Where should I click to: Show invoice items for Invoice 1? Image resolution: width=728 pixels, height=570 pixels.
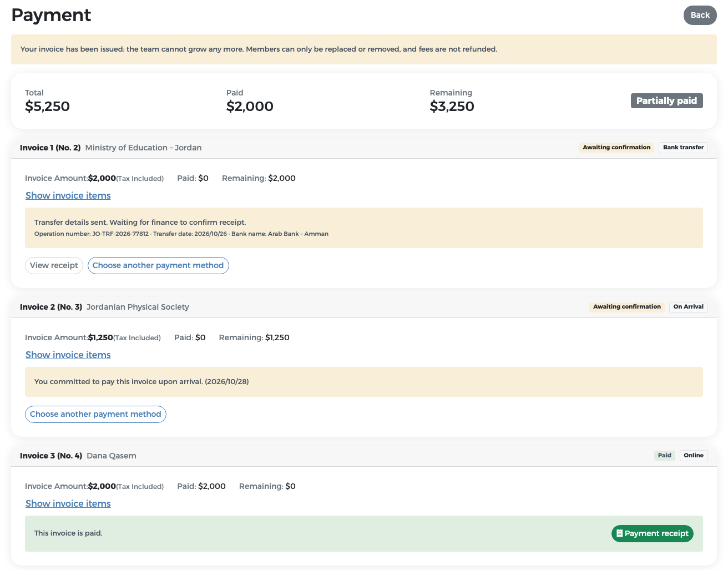tap(68, 195)
